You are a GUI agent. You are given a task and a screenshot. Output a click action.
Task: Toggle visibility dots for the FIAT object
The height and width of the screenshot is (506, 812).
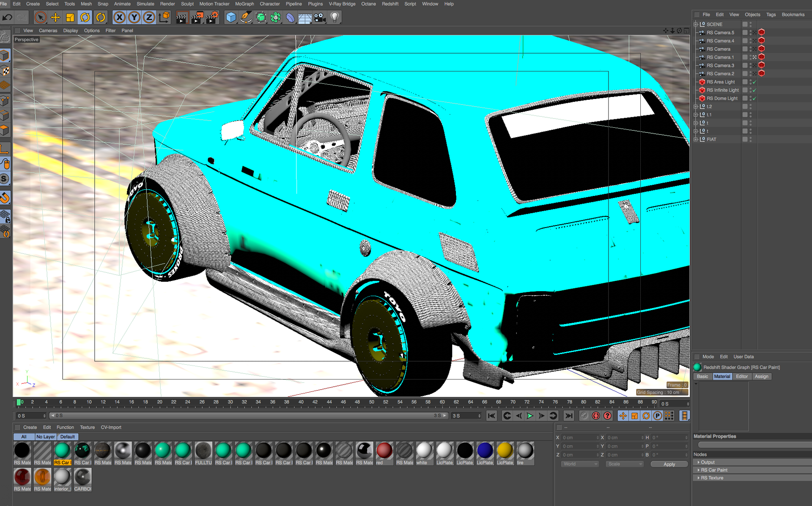751,139
